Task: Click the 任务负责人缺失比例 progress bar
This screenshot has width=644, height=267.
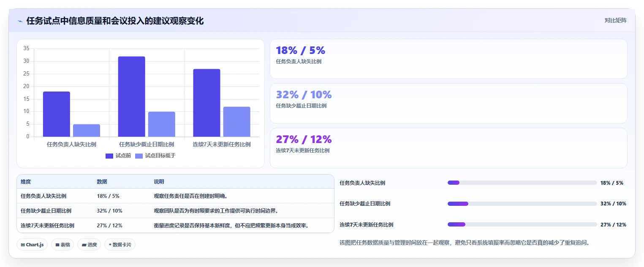Action: tap(522, 183)
